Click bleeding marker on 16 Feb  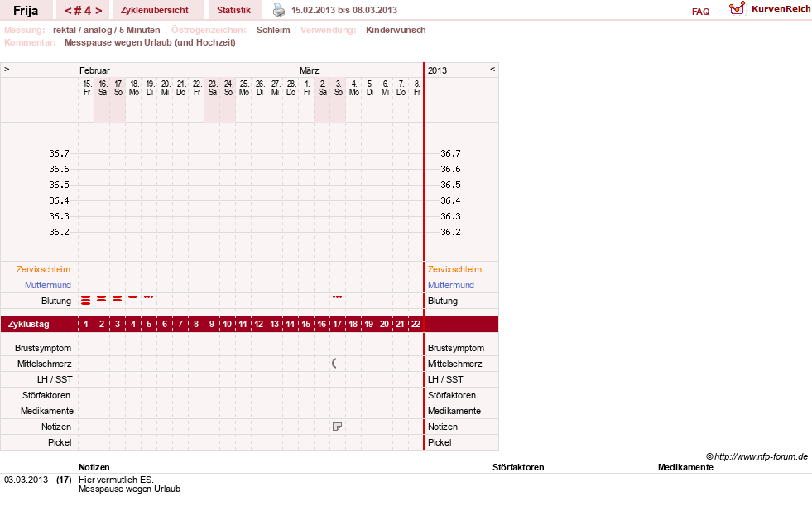click(102, 298)
